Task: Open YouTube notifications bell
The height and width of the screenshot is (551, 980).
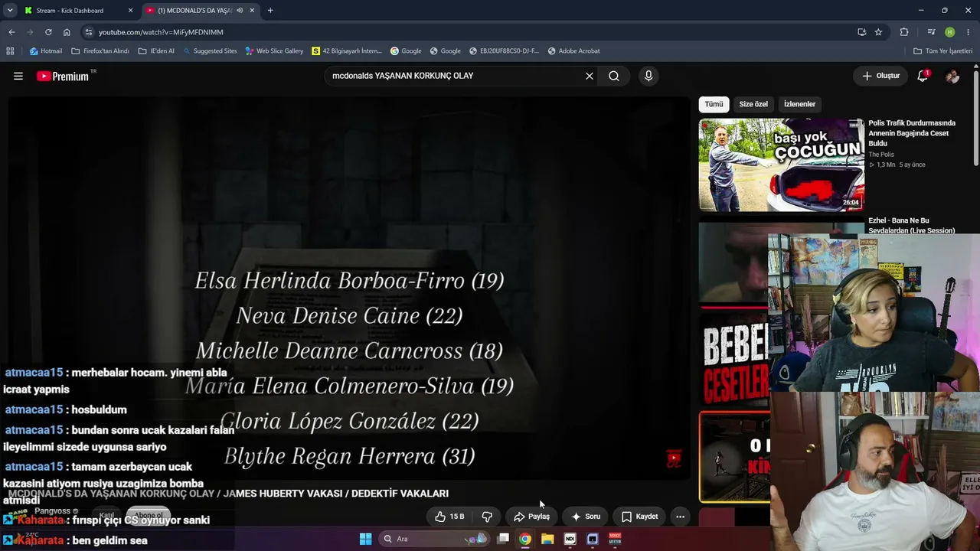Action: coord(923,76)
